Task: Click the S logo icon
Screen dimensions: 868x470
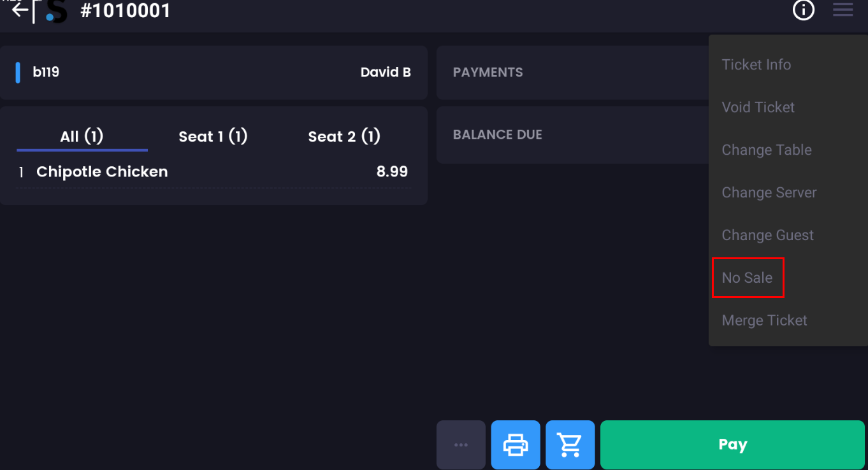Action: pyautogui.click(x=56, y=11)
